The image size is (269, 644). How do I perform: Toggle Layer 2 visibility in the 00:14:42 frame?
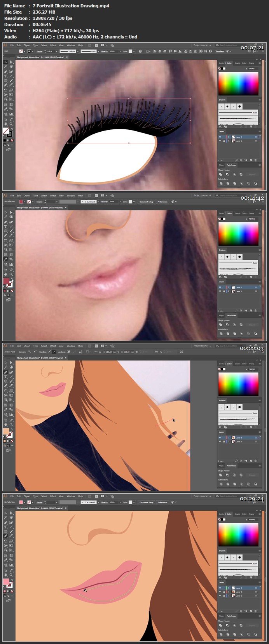(x=220, y=287)
